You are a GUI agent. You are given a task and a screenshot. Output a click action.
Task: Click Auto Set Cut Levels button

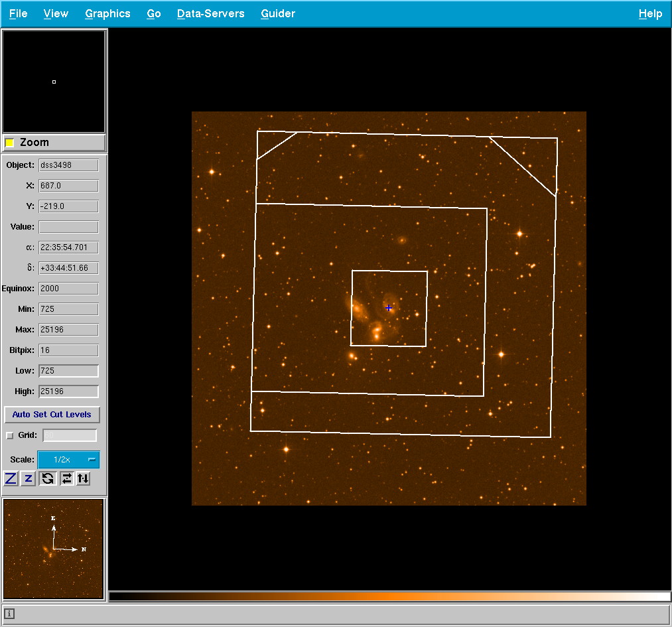(x=52, y=415)
